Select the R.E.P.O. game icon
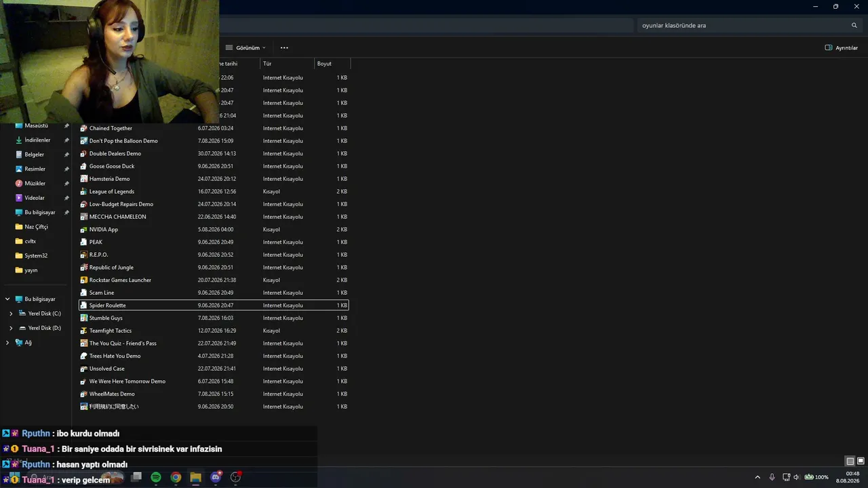 (84, 255)
